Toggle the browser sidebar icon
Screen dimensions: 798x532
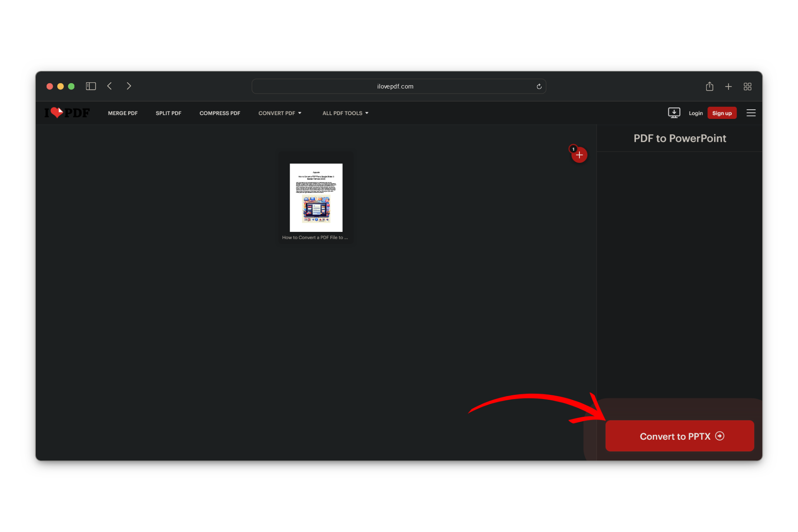pyautogui.click(x=91, y=86)
